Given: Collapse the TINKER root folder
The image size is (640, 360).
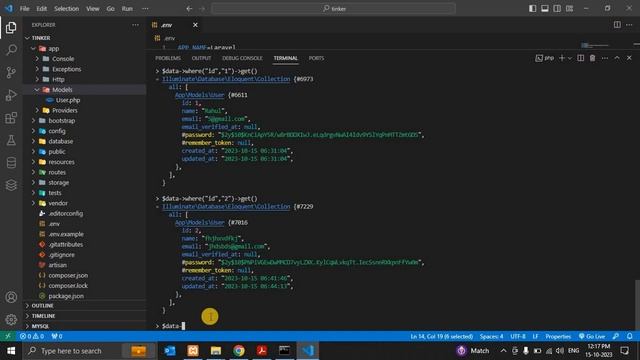Looking at the screenshot, I should tap(41, 38).
